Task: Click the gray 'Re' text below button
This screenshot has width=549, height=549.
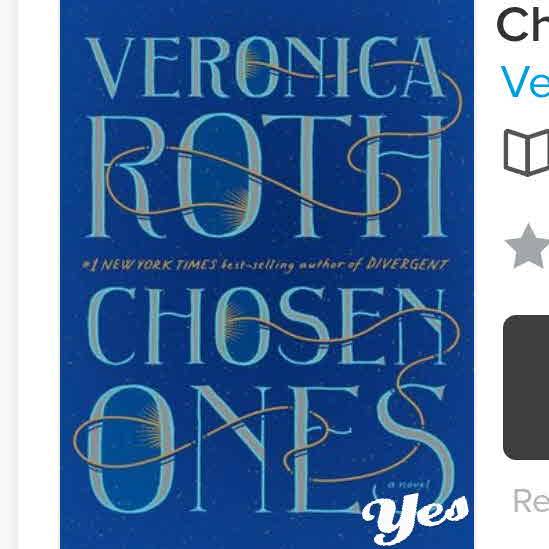Action: [x=531, y=501]
